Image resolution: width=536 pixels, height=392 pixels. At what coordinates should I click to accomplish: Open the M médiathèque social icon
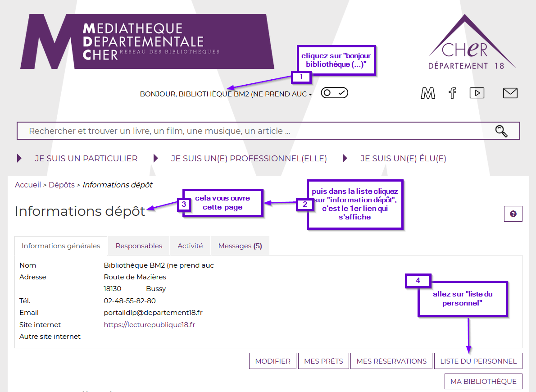coord(427,93)
